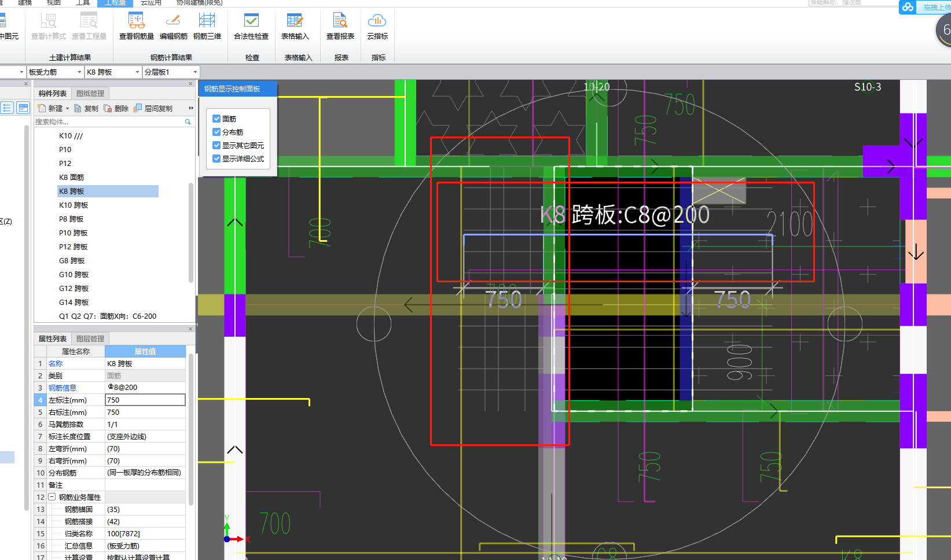951x560 pixels.
Task: Select the 构件列表 tab
Action: point(53,94)
